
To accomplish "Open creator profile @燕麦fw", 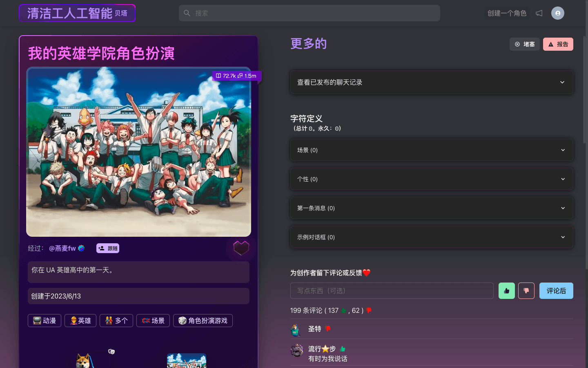I will tap(62, 248).
